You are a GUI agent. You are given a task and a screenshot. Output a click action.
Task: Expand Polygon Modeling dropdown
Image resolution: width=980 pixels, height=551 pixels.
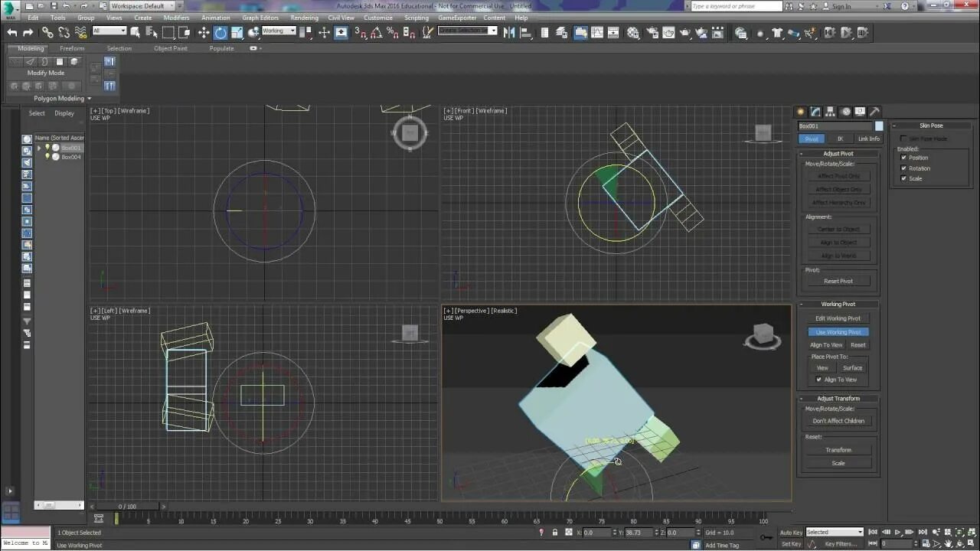tap(62, 99)
